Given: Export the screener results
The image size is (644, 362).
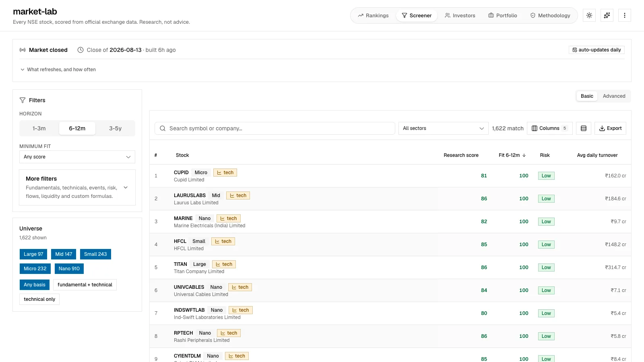Looking at the screenshot, I should (610, 128).
